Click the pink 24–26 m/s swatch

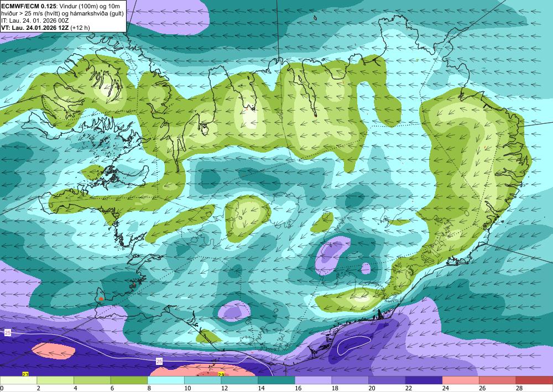coord(461,380)
